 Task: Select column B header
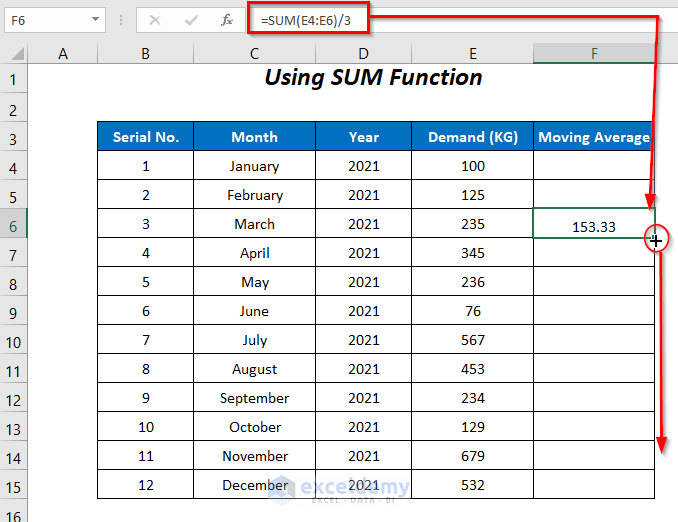pyautogui.click(x=145, y=54)
